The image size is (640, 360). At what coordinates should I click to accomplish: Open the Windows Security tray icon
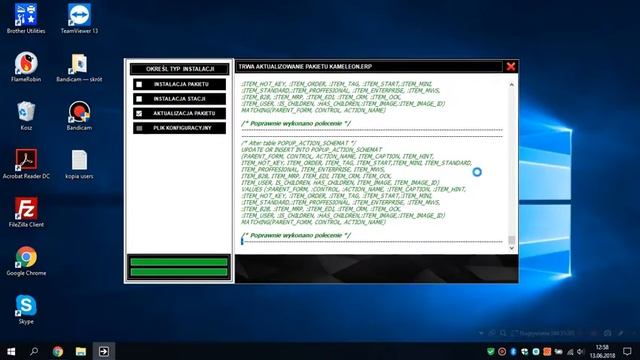pos(524,351)
